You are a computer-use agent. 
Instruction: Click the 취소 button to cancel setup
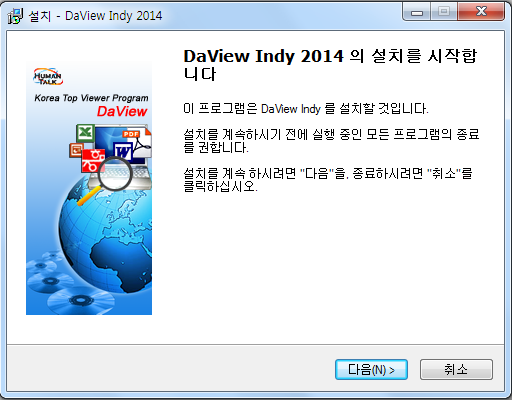click(x=456, y=369)
